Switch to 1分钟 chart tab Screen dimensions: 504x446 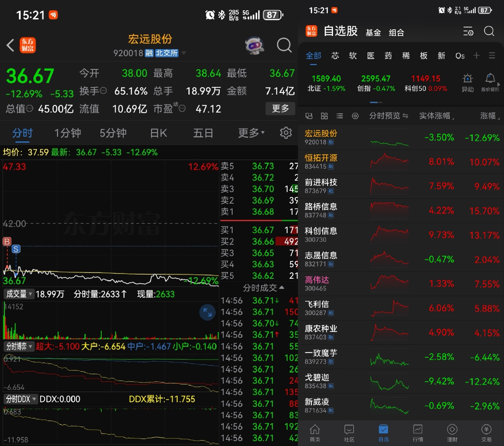67,133
